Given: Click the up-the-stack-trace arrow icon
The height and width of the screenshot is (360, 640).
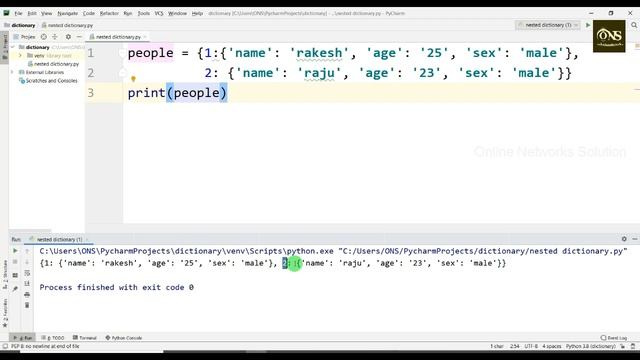Looking at the screenshot, I should coord(27,251).
